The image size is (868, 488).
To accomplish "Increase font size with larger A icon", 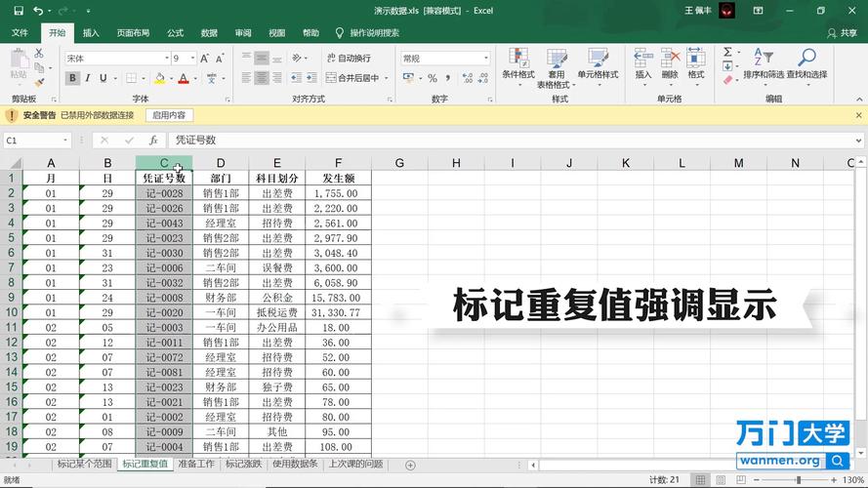I will click(205, 59).
